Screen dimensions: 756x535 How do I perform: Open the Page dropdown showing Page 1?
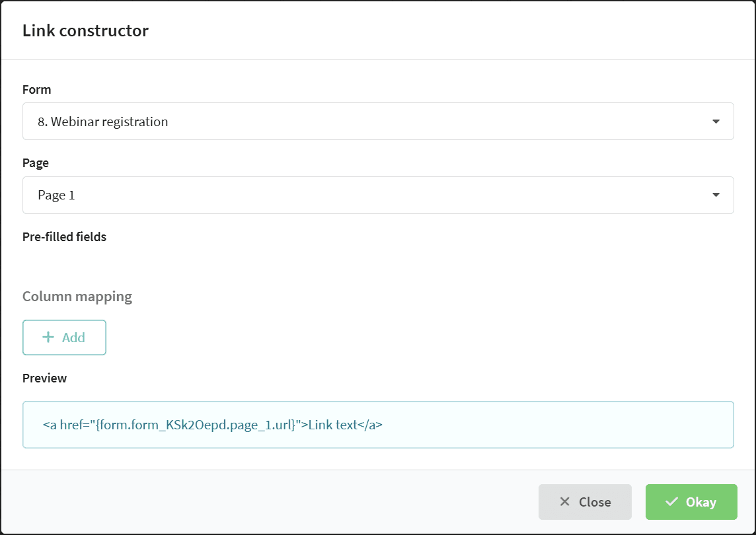tap(378, 196)
